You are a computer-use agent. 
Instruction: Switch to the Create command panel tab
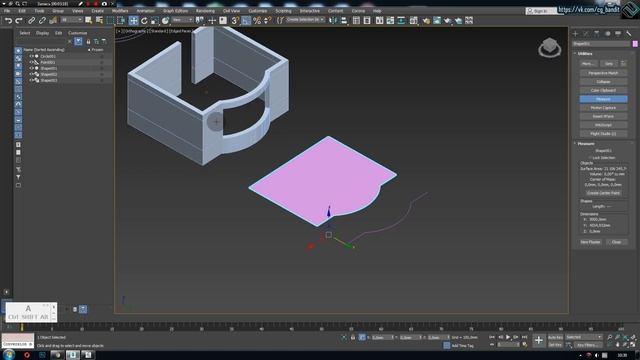point(576,33)
